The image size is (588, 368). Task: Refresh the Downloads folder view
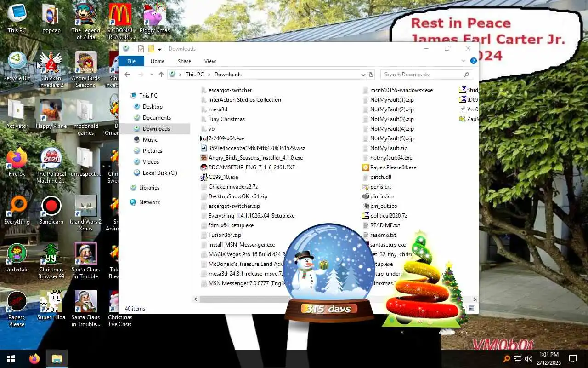click(x=371, y=75)
